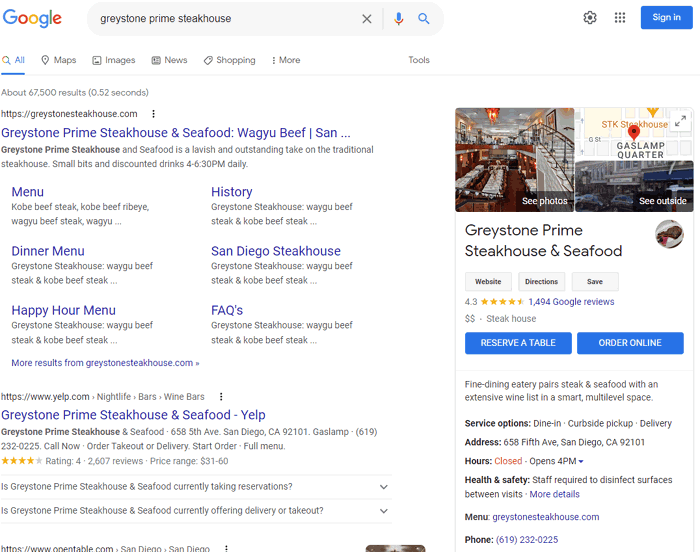Expand the question about delivery or takeout

point(384,511)
